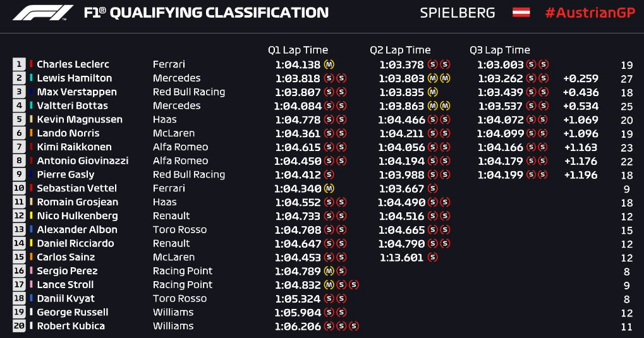Click Leclerc's Q1 medium tyre icon

(329, 64)
